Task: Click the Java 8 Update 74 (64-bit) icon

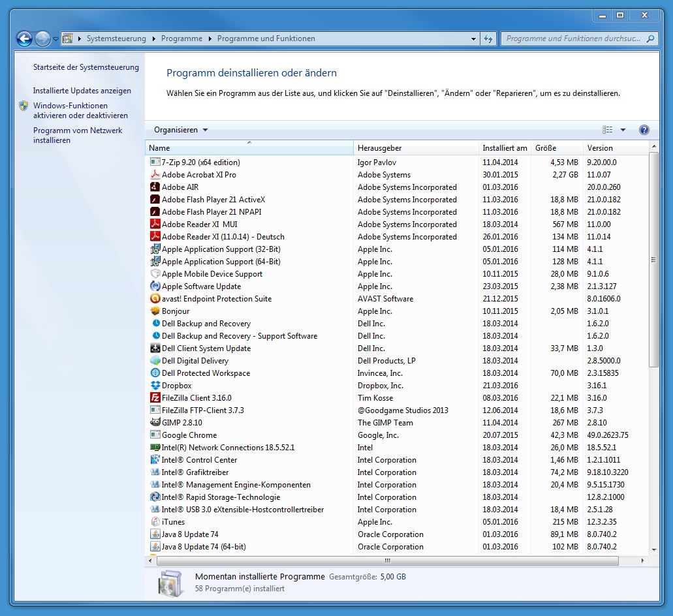Action: click(x=155, y=547)
